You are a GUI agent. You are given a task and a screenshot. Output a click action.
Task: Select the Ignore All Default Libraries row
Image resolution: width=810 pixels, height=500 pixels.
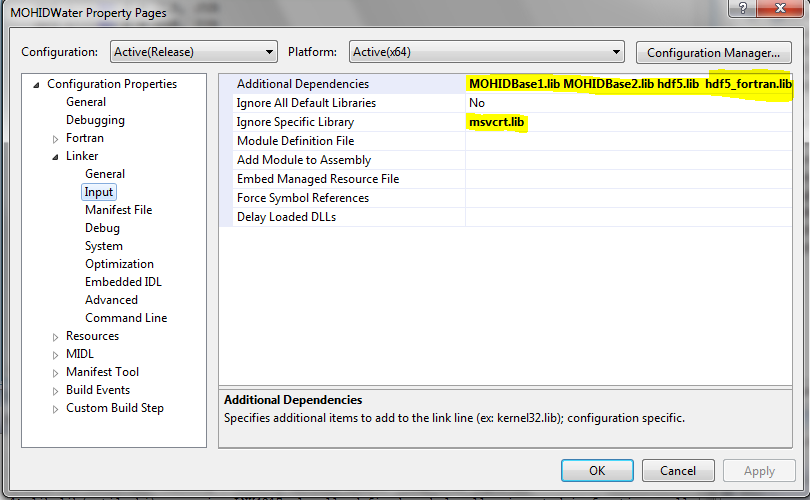point(306,103)
